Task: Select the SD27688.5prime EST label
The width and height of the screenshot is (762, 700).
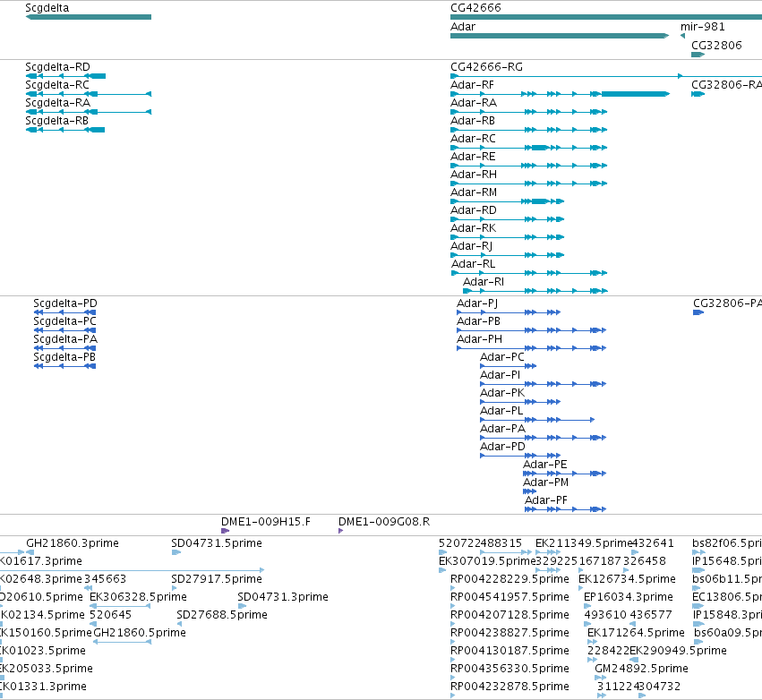Action: [x=221, y=616]
